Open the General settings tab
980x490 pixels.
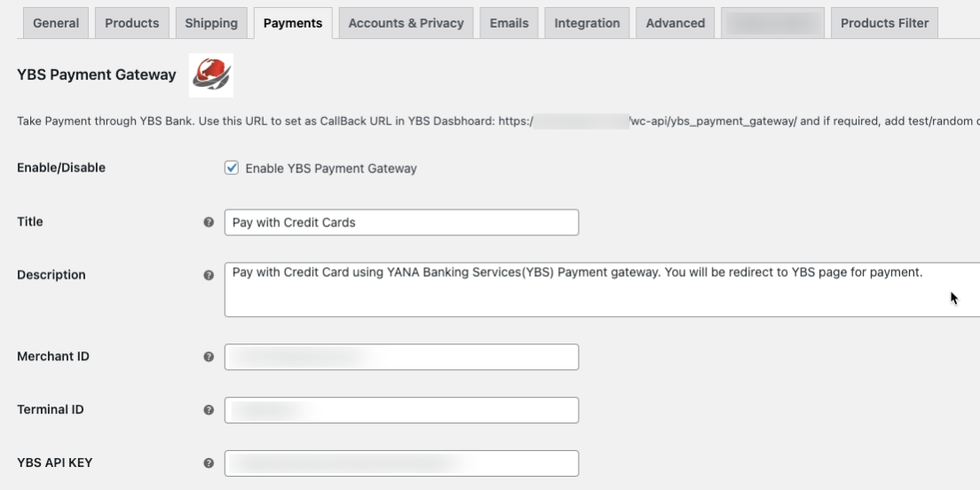[56, 23]
